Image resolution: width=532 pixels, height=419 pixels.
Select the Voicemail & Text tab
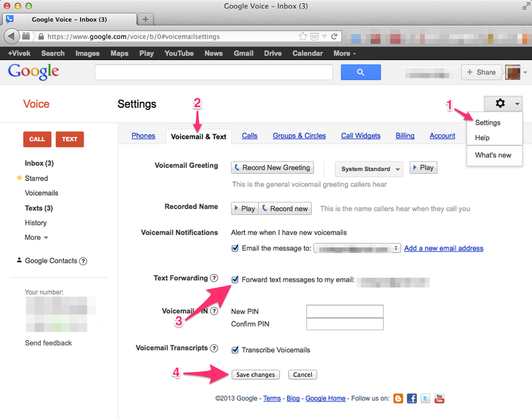(x=199, y=136)
